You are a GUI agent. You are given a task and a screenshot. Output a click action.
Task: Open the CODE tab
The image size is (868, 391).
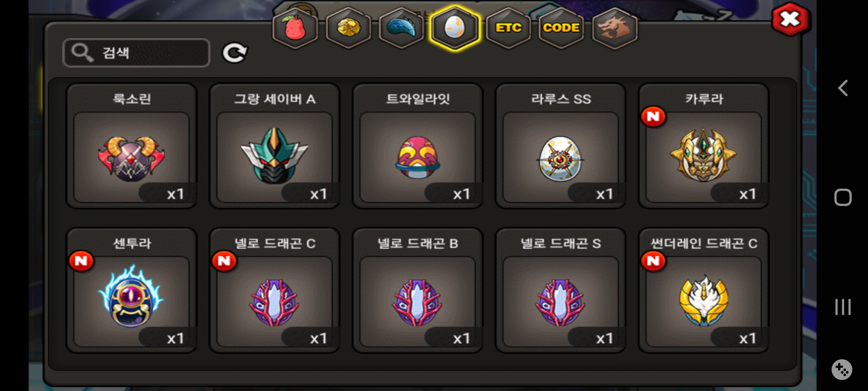pyautogui.click(x=561, y=28)
